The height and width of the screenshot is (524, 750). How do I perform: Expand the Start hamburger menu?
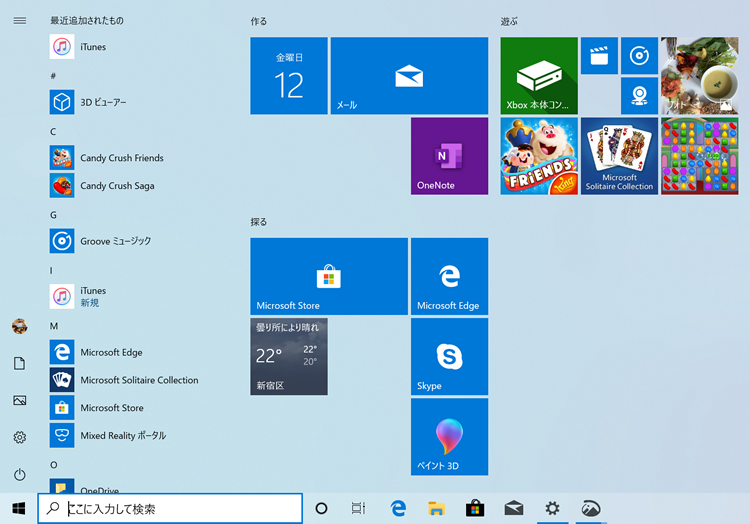pos(20,21)
